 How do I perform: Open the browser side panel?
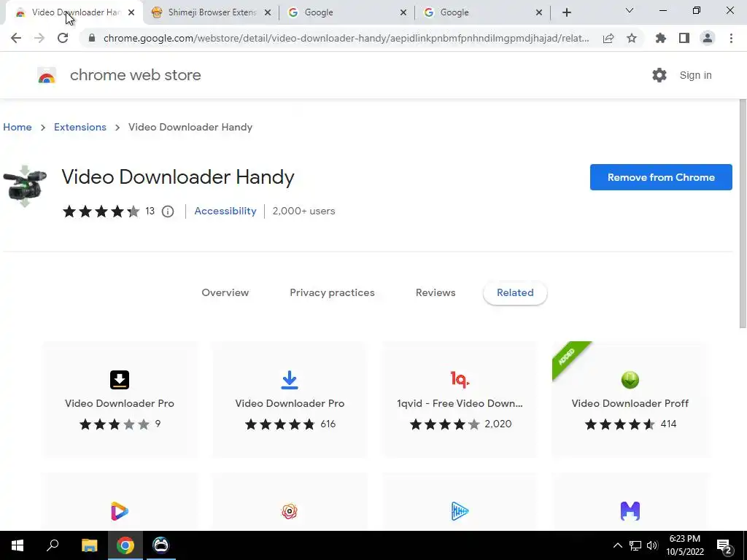pyautogui.click(x=684, y=38)
